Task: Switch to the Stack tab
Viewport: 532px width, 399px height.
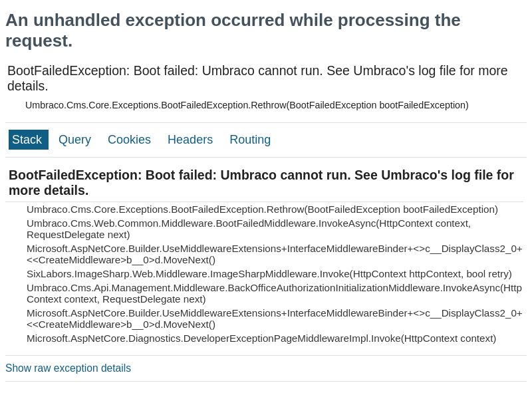Action: coord(28,140)
